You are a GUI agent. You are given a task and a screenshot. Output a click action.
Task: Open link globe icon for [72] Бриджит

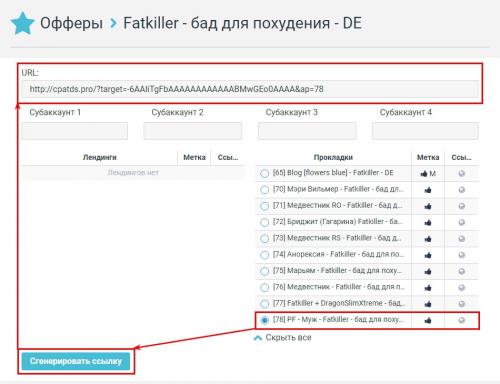coord(462,222)
